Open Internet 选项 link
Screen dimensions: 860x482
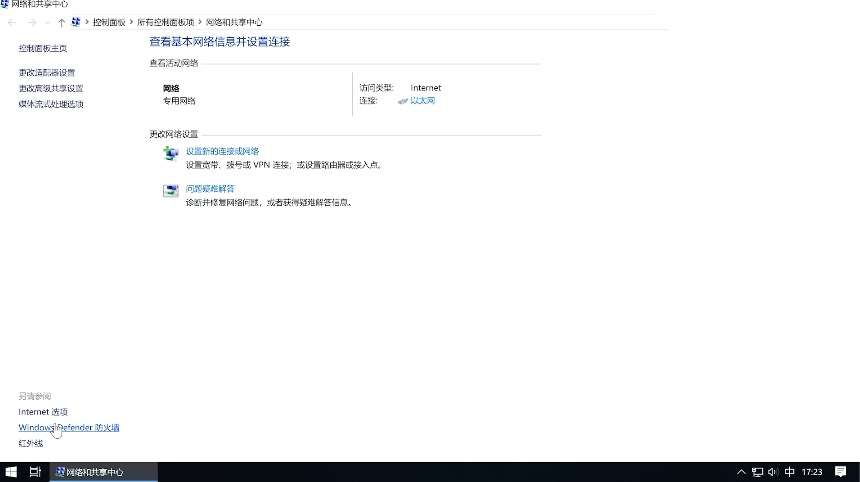click(43, 412)
